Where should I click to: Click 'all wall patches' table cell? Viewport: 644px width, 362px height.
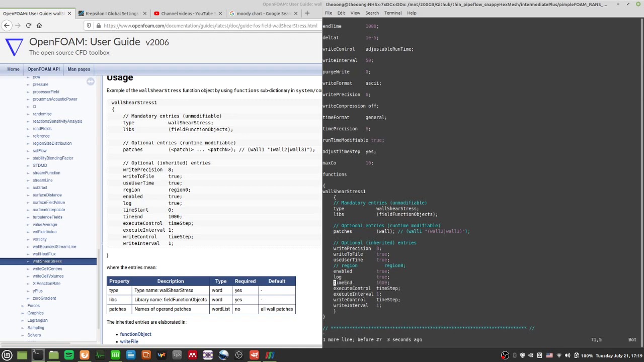pos(277,309)
